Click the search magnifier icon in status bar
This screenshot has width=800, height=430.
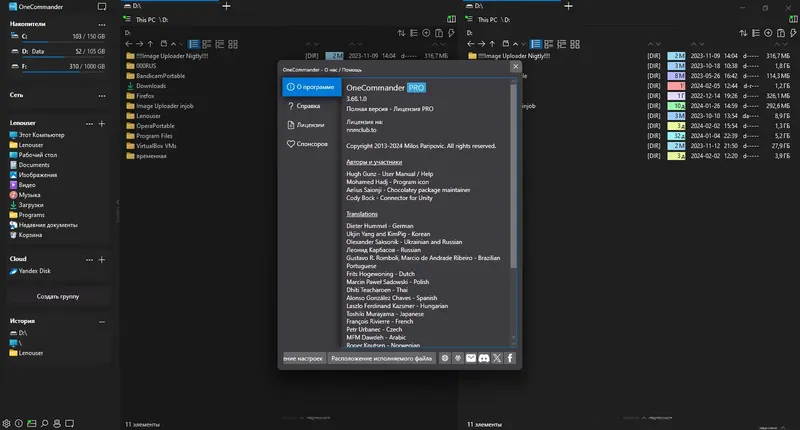(44, 423)
